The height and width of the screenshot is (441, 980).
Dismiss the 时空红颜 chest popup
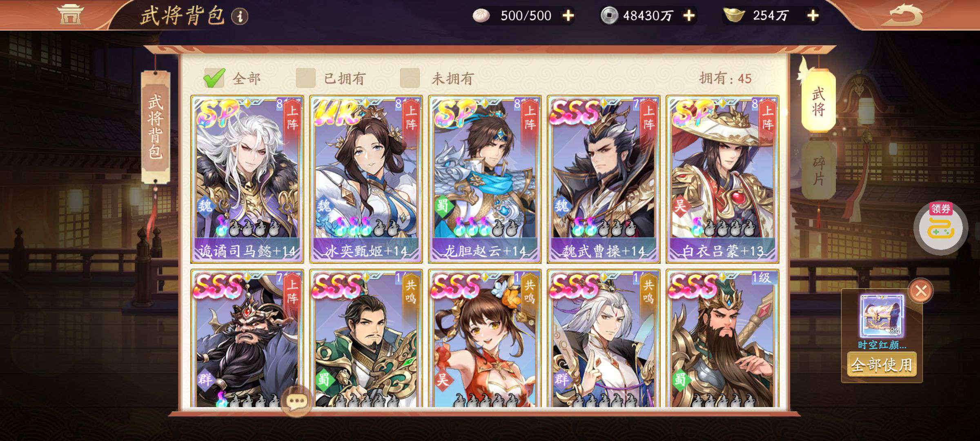pos(921,291)
